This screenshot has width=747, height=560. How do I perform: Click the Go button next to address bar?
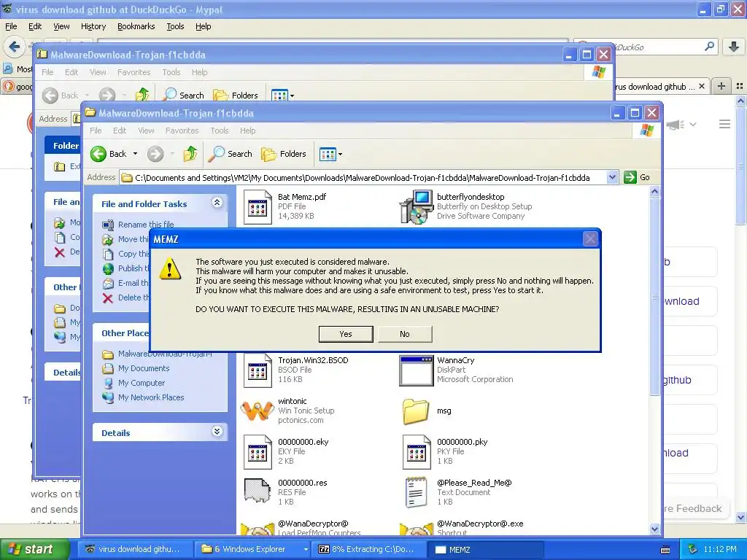[637, 177]
